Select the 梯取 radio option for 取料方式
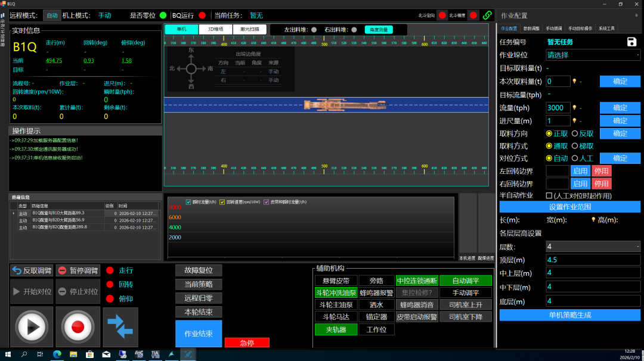644x361 pixels. coord(575,146)
